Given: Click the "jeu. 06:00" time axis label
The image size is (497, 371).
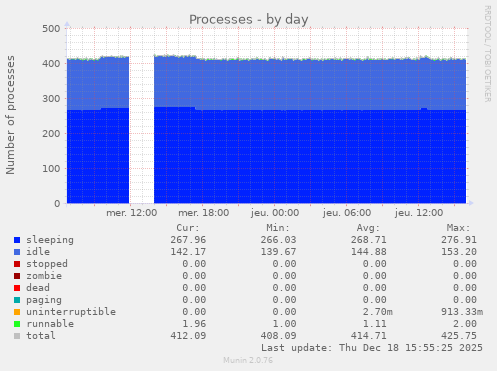Looking at the screenshot, I should [x=347, y=213].
